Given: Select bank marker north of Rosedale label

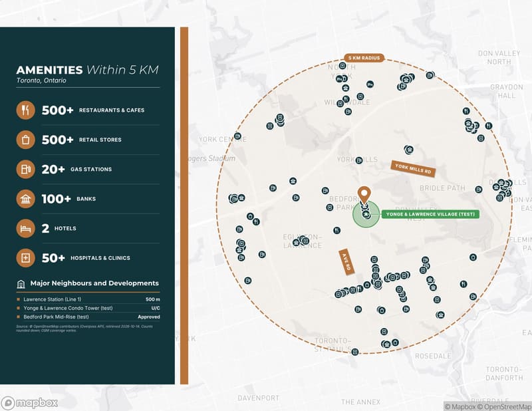Looking at the screenshot, I should [440, 315].
